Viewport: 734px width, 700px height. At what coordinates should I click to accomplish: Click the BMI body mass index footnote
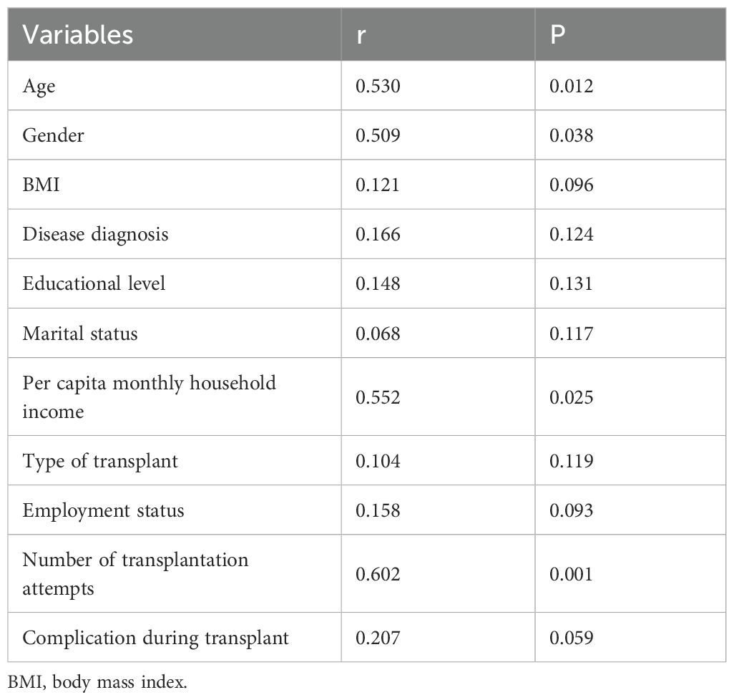tap(97, 682)
